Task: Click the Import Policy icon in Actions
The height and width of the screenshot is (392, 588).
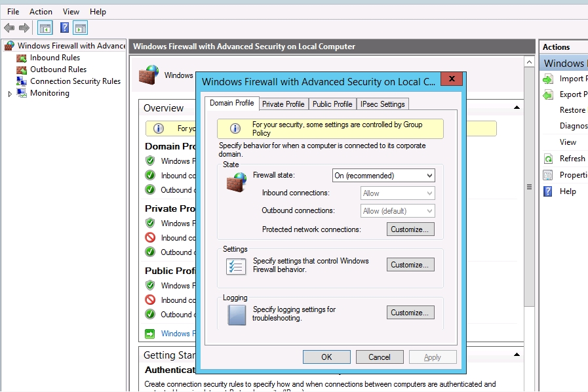Action: coord(548,79)
